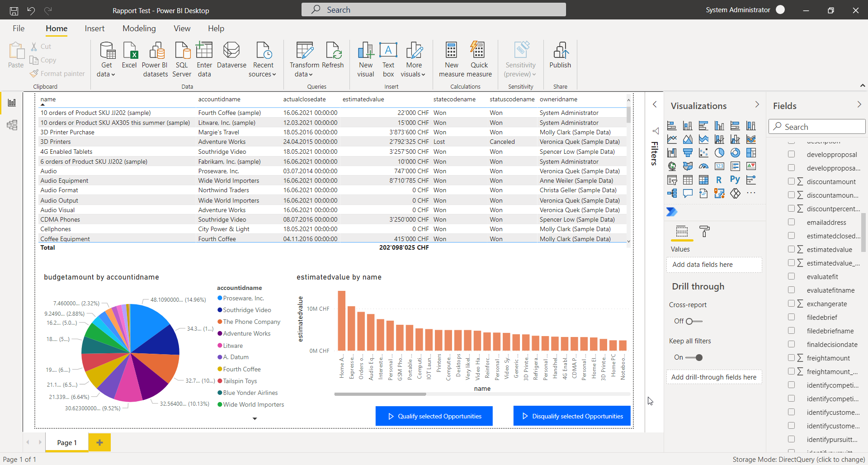868x465 pixels.
Task: Click Disqualify selected Opportunities button
Action: click(x=572, y=416)
